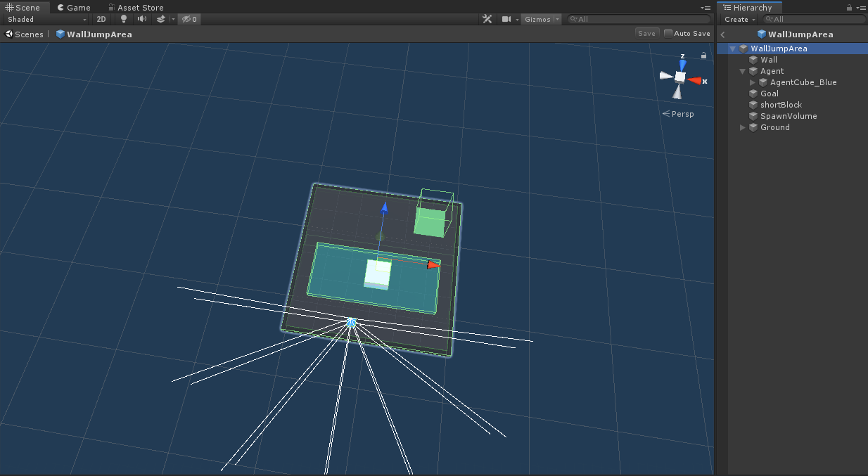
Task: Open the Scene panel options menu icon
Action: 706,7
